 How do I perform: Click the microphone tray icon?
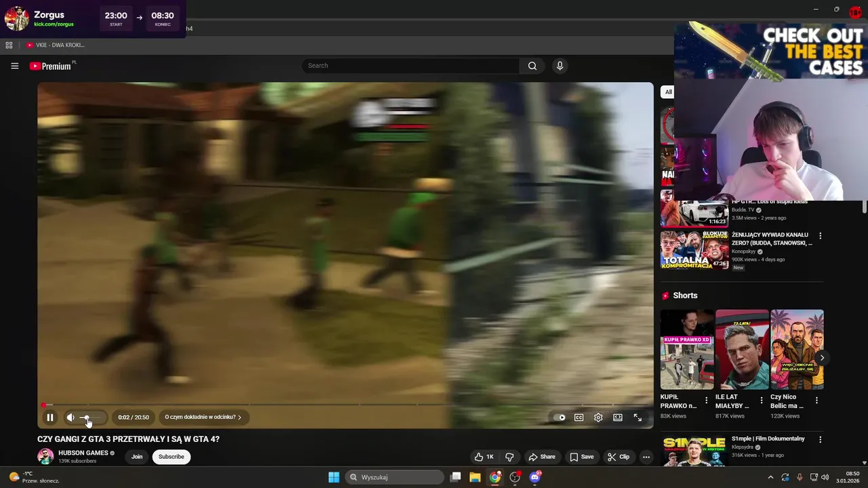pos(800,477)
